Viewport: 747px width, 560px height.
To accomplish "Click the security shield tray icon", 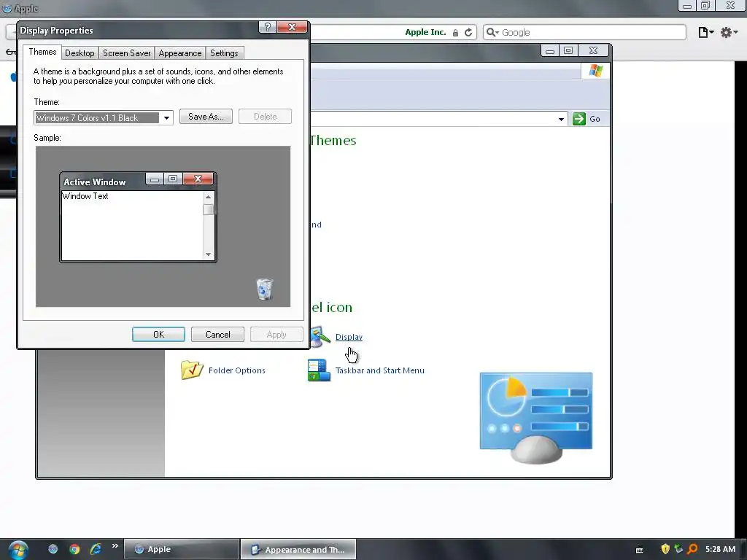I will (665, 549).
